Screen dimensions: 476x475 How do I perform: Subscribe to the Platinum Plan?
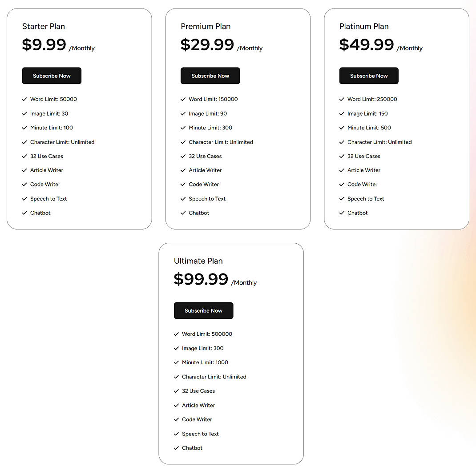coord(369,76)
